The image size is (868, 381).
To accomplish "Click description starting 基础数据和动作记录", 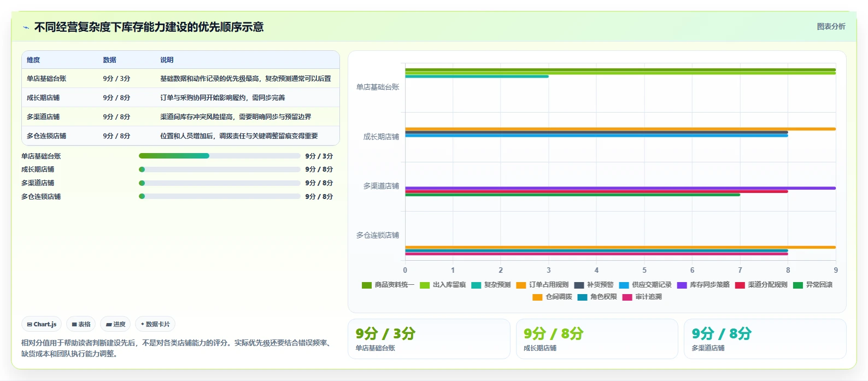I will 245,79.
